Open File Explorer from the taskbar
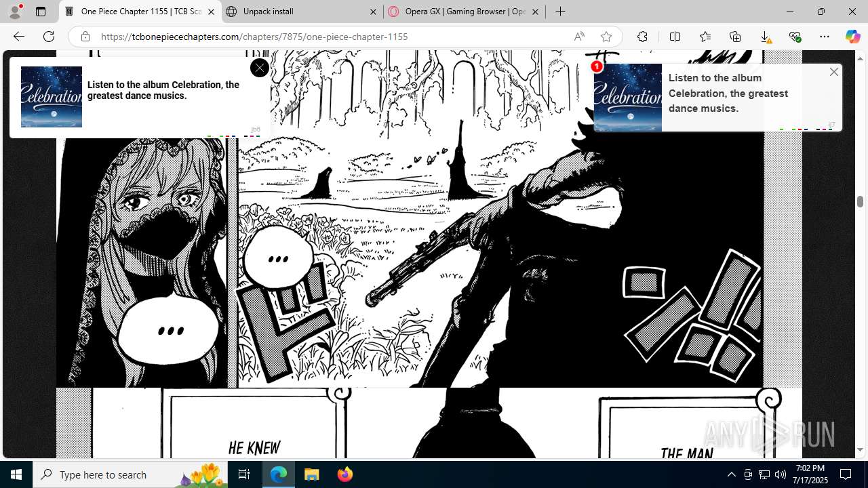This screenshot has width=868, height=488. tap(311, 474)
